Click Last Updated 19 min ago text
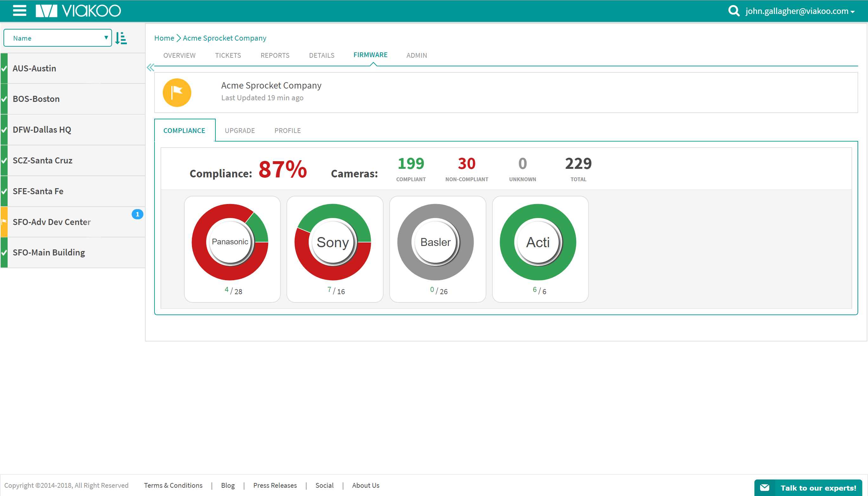This screenshot has width=868, height=496. (x=262, y=98)
